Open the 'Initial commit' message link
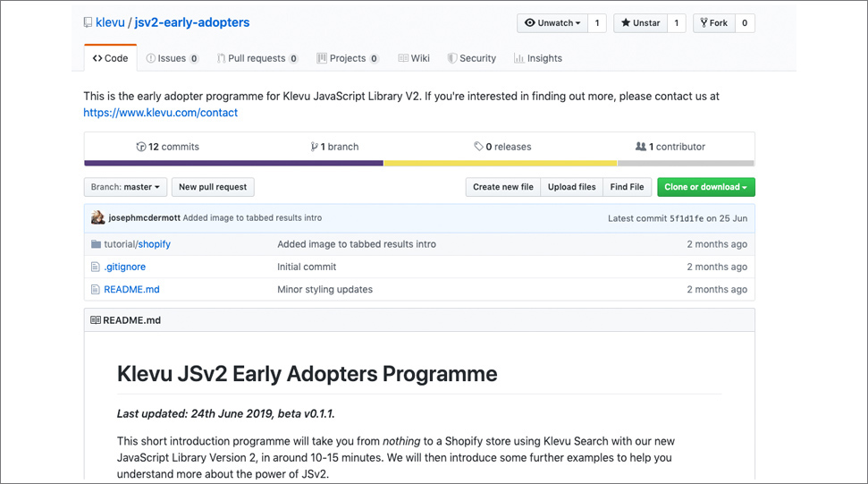868x484 pixels. coord(307,267)
